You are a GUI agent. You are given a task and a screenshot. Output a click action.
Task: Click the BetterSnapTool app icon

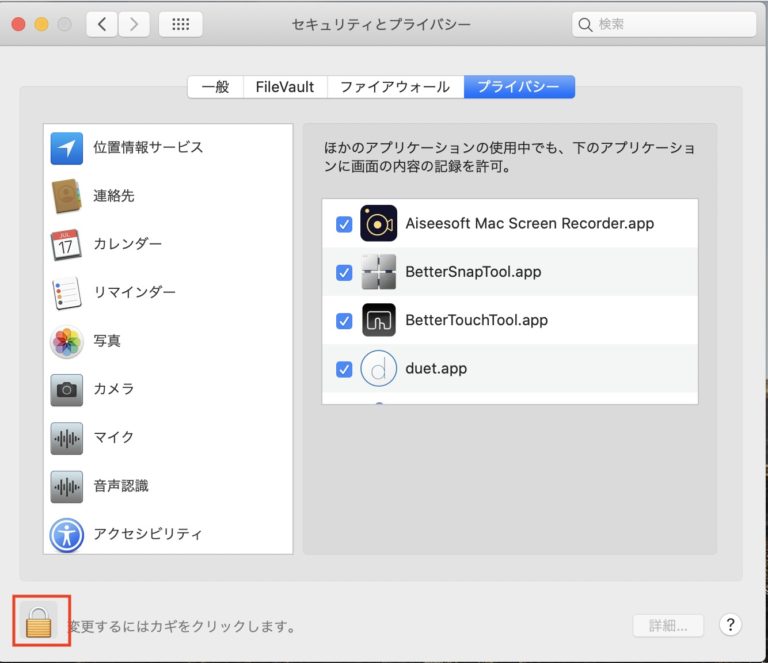pos(379,272)
